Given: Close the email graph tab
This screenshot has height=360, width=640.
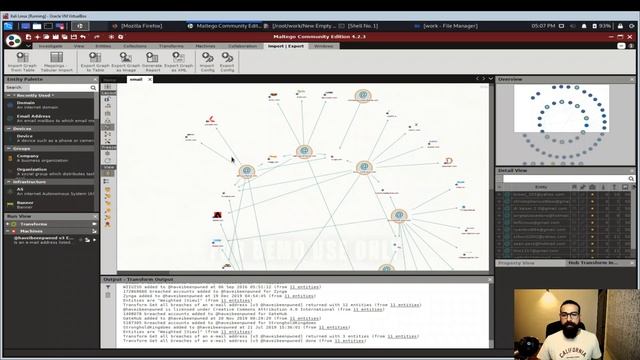Looking at the screenshot, I should pyautogui.click(x=150, y=79).
